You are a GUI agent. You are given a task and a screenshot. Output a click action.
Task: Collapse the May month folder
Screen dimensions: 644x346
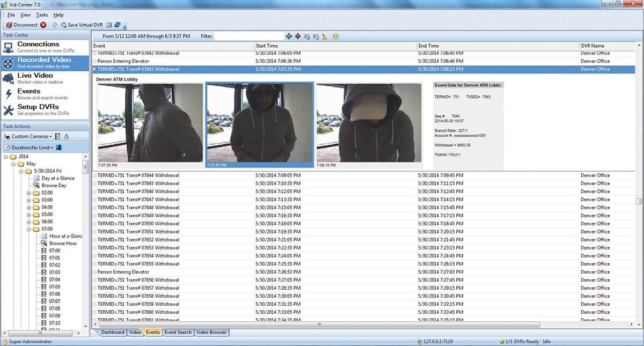tap(14, 164)
